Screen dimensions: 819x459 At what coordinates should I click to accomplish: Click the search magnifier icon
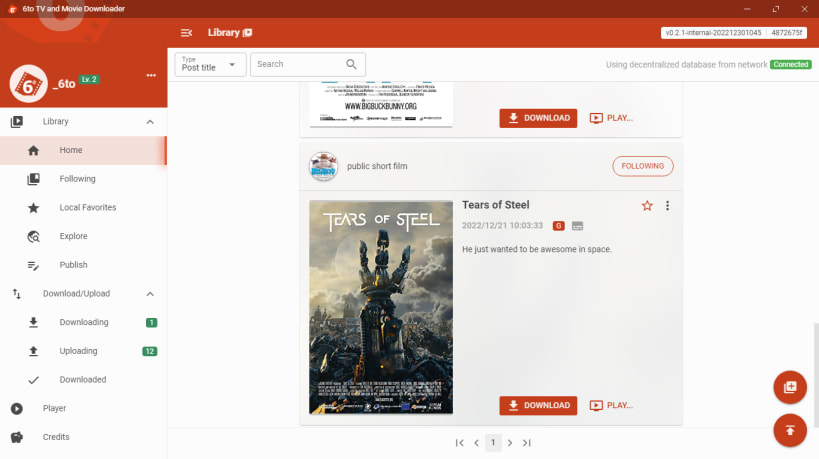click(352, 64)
